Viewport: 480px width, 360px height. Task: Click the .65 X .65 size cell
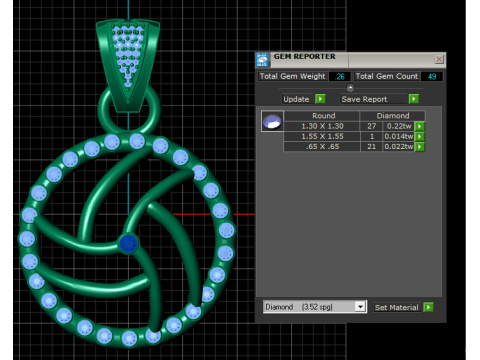[322, 147]
